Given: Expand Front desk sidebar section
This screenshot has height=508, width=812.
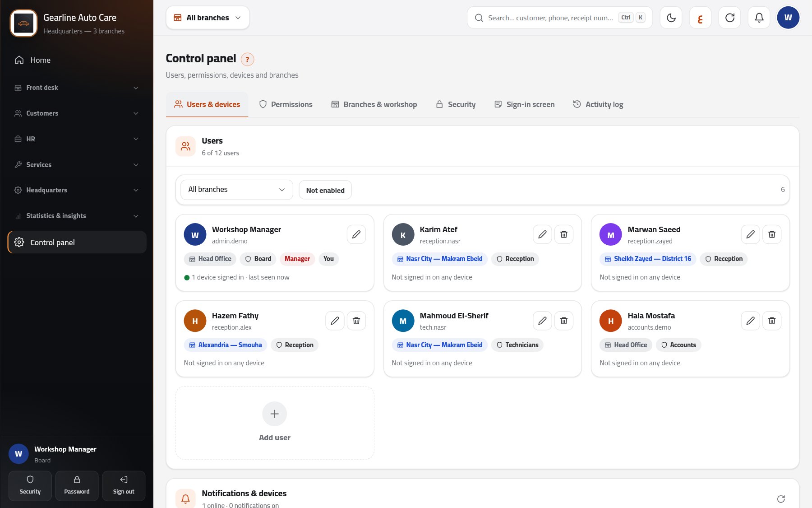Looking at the screenshot, I should tap(77, 88).
